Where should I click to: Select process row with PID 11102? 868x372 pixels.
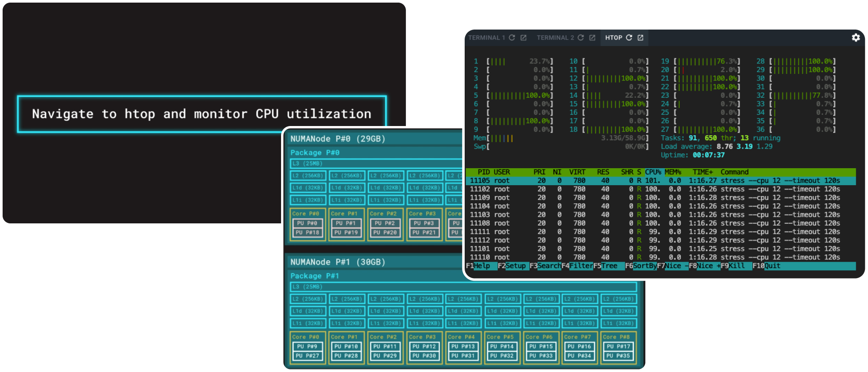[660, 189]
